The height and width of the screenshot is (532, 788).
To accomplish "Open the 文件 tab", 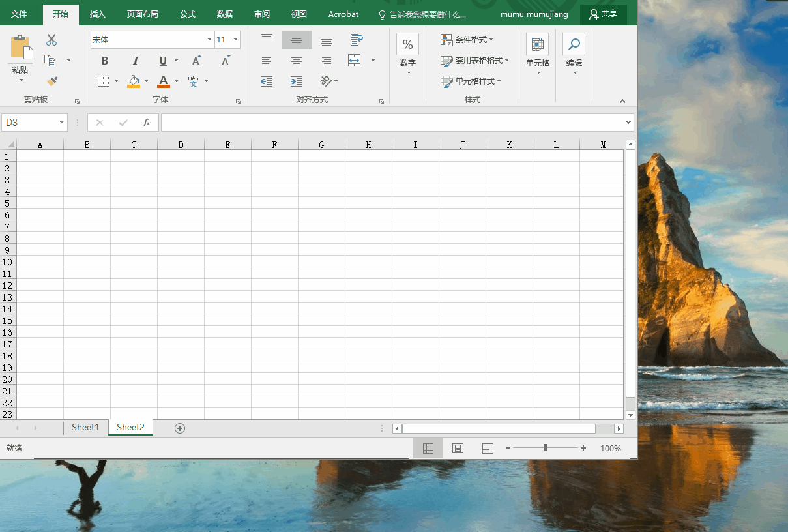I will coord(19,14).
